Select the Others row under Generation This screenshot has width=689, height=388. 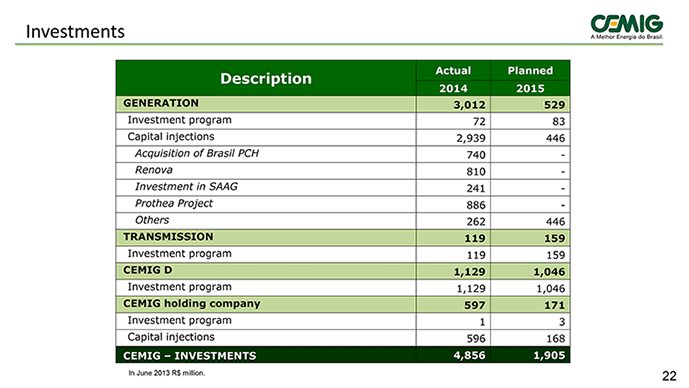(343, 221)
